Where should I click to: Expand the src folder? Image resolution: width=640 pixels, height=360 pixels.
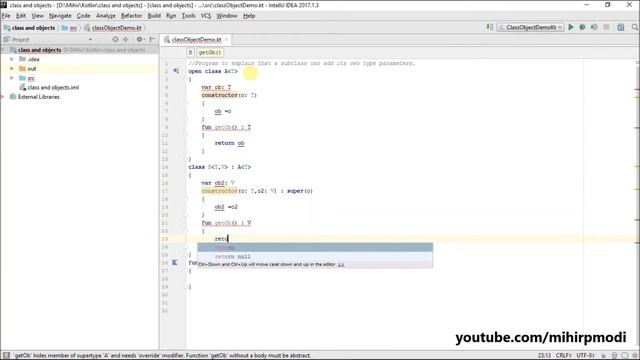[12, 78]
